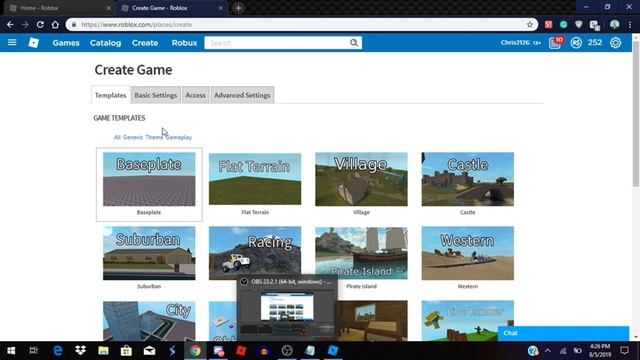
Task: Open the Chrome profile avatar
Action: 614,24
